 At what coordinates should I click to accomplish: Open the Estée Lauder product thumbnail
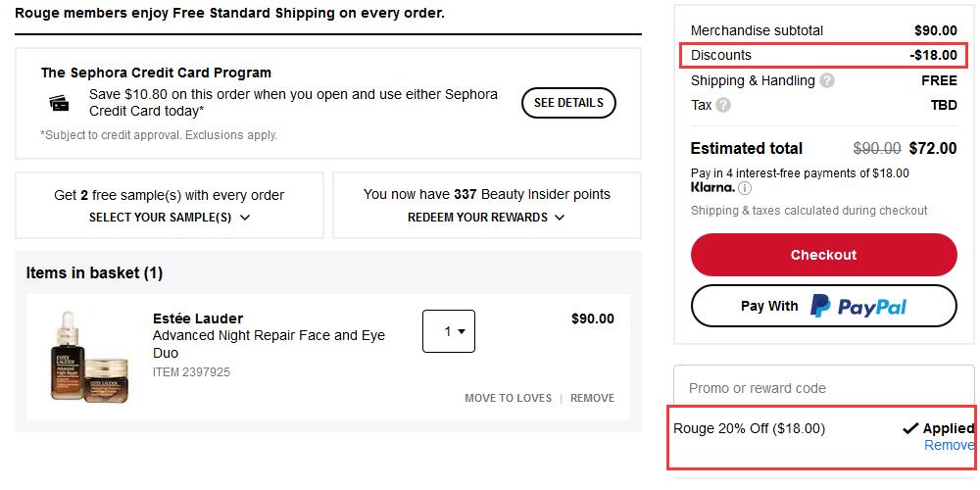[90, 357]
